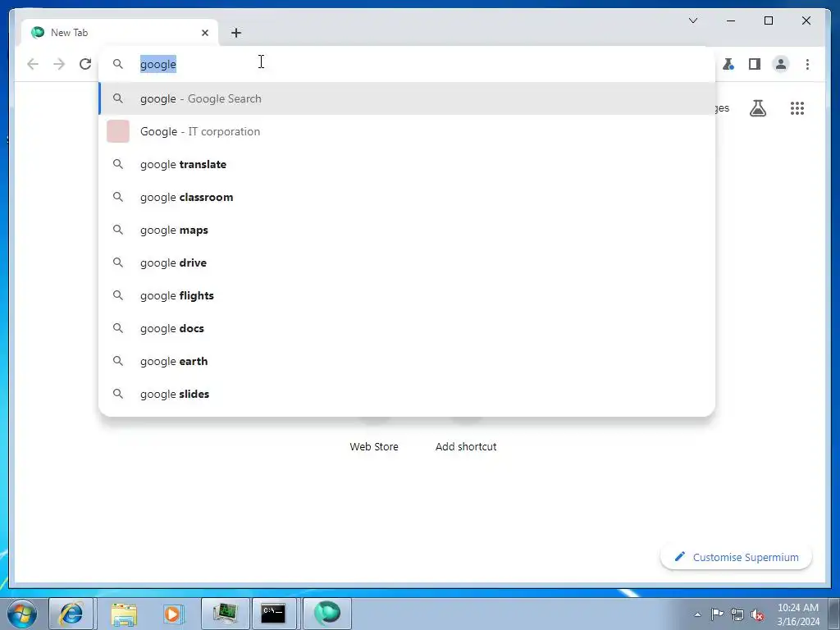The image size is (840, 630).
Task: Launch Internet Explorer from taskbar
Action: pyautogui.click(x=71, y=614)
